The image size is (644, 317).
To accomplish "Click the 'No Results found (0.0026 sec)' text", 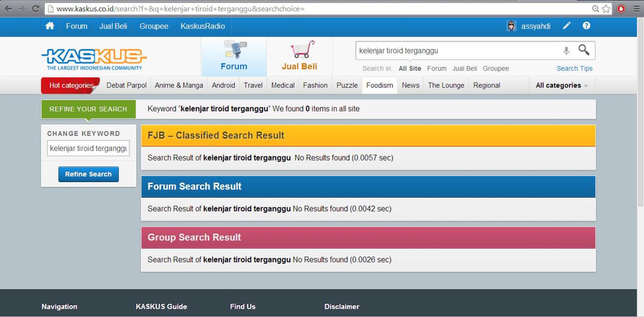I will coord(342,260).
